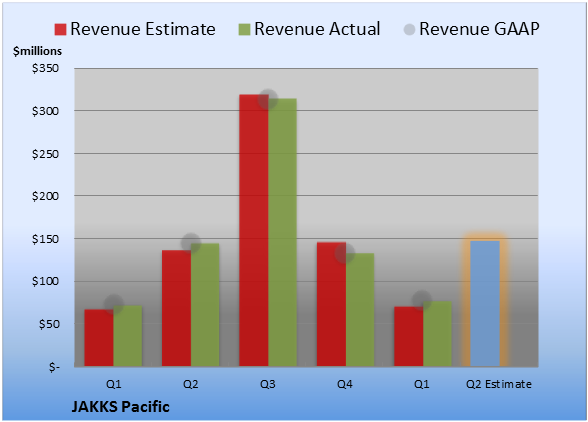This screenshot has width=588, height=422.
Task: Click the '$50' y-axis label
Action: (49, 324)
